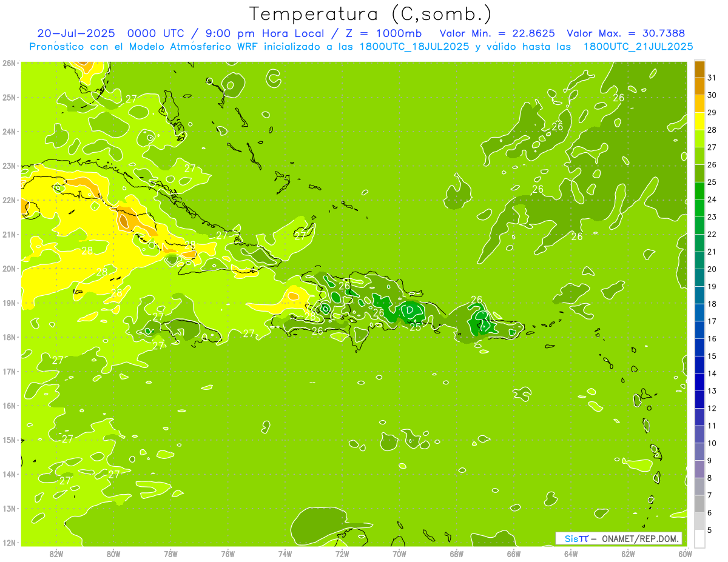Click the color scale number 31
This screenshot has width=728, height=562.
click(x=712, y=78)
